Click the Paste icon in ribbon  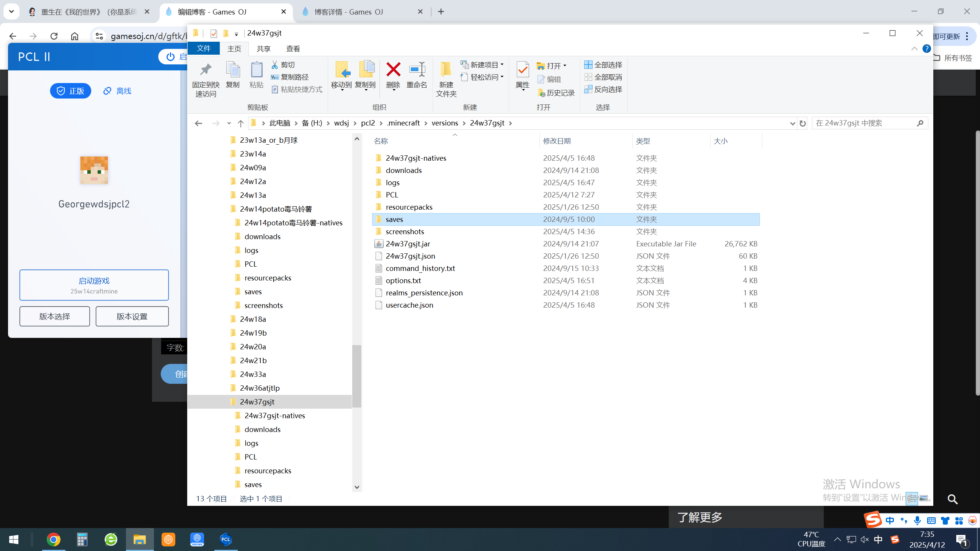(x=256, y=70)
